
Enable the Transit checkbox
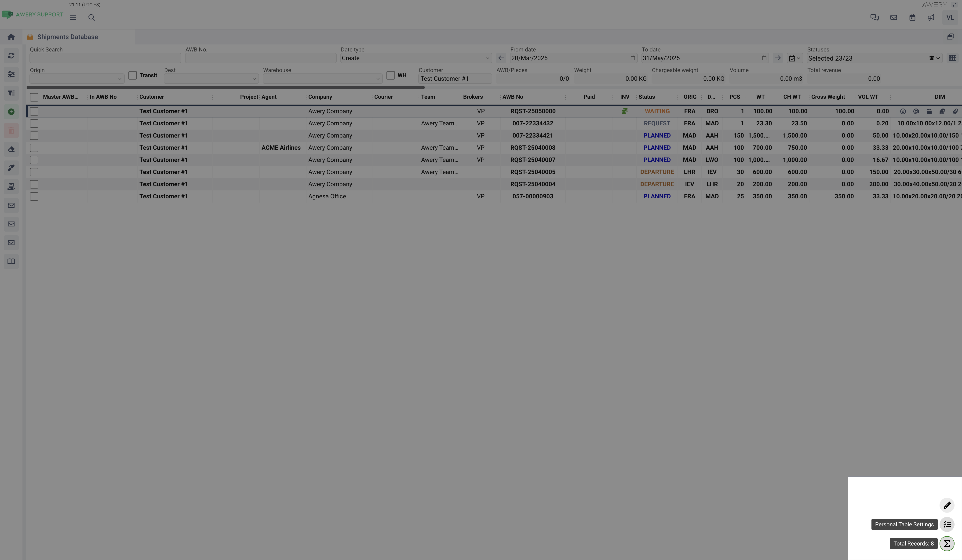click(x=132, y=75)
